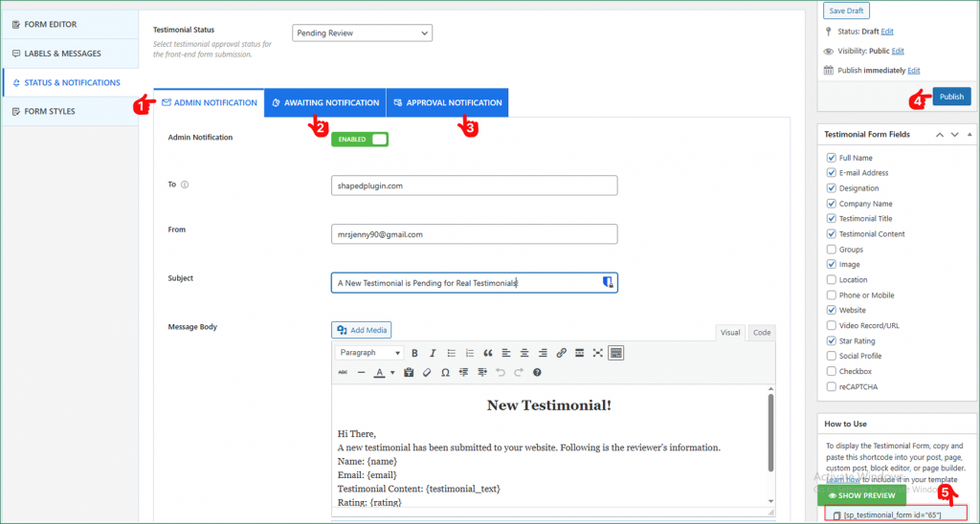Move Testimonial Form Fields panel up
Viewport: 980px width, 524px height.
(x=940, y=134)
